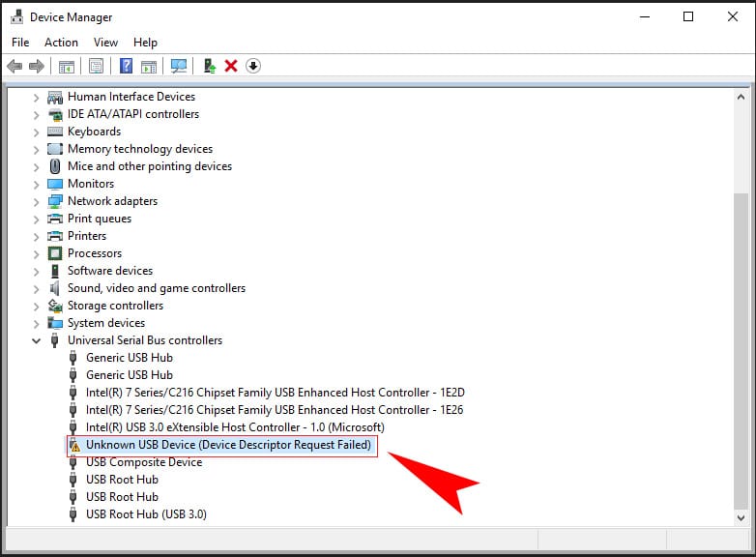Screen dimensions: 756x557
Task: Click the speaker icon for Sound category
Action: click(55, 288)
